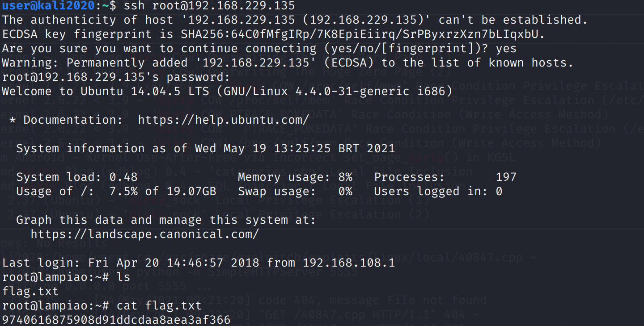Click the root password prompt line
This screenshot has width=644, height=326.
116,77
